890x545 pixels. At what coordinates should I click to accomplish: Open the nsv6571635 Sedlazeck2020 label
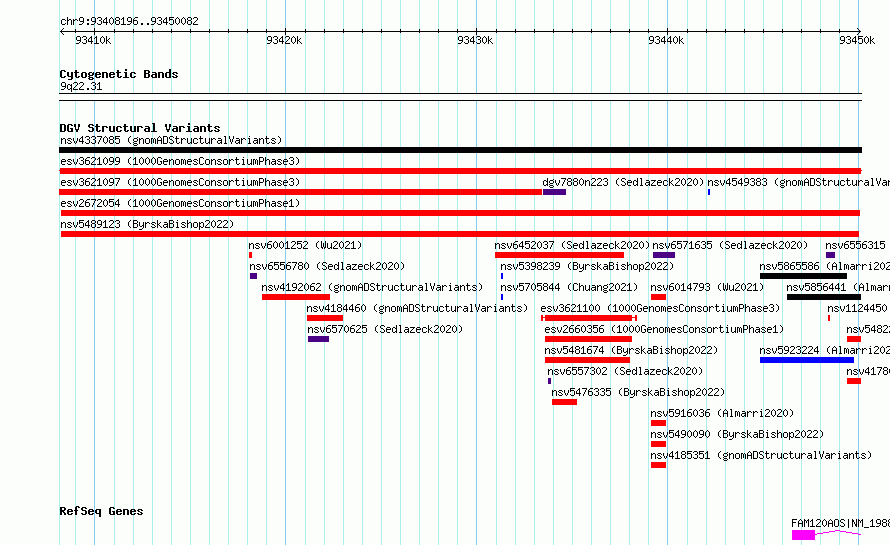pos(730,245)
